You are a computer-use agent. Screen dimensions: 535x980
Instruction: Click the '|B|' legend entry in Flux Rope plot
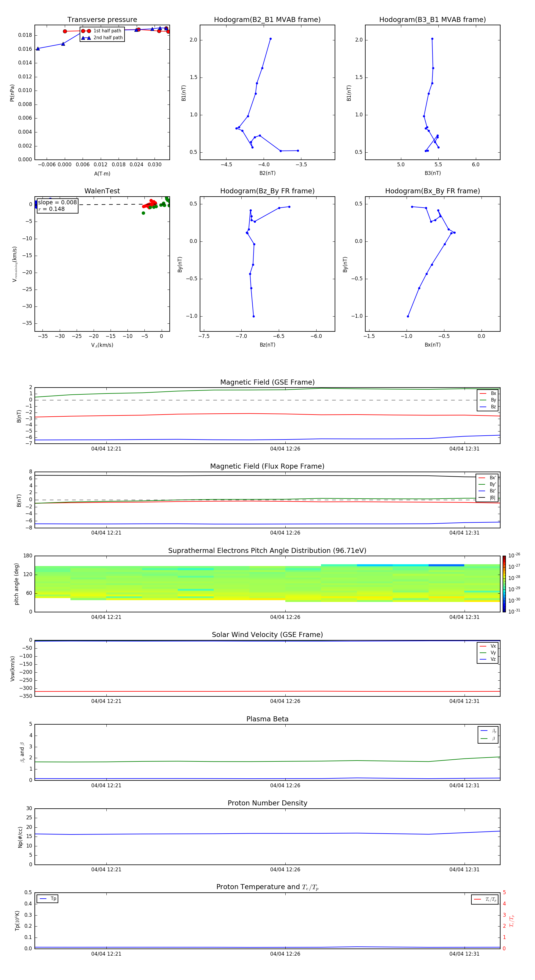coord(487,498)
